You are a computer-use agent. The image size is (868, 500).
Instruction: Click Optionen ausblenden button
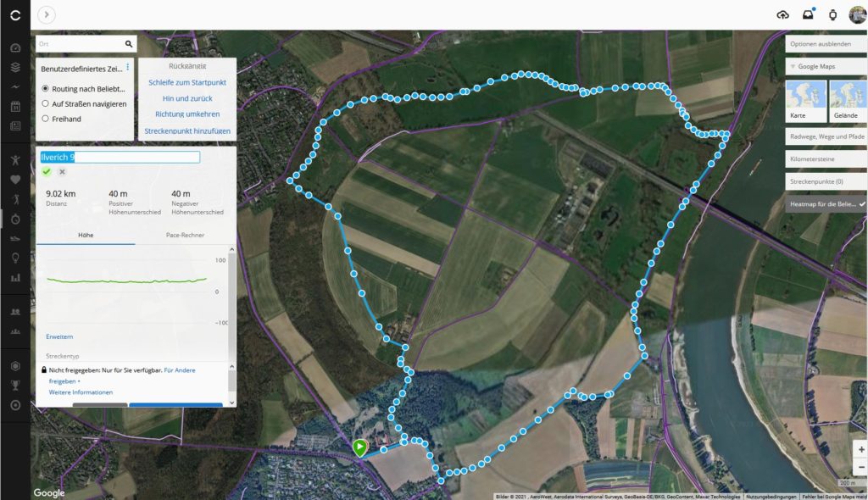point(826,44)
